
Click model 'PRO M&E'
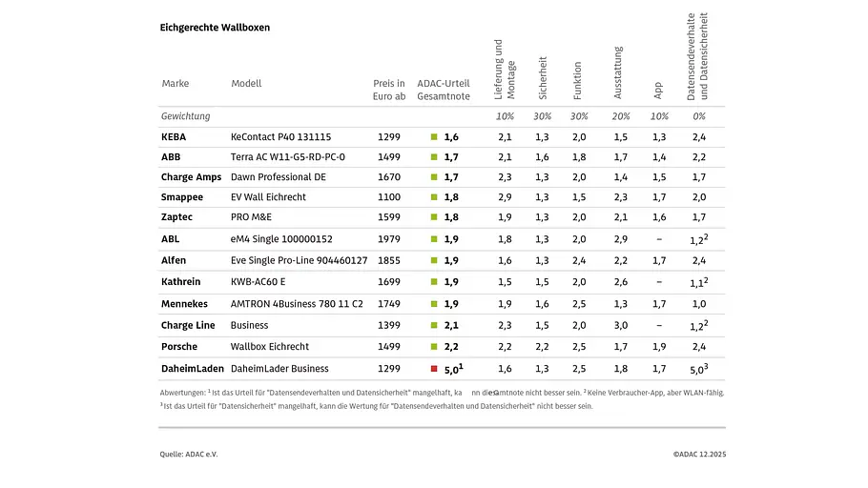pos(251,217)
